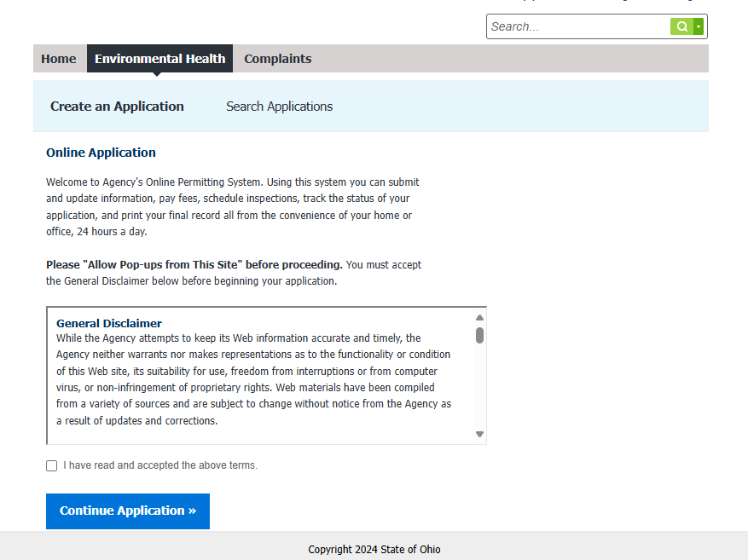Screen dimensions: 748x560
Task: Open the Complaints tab
Action: tap(278, 59)
